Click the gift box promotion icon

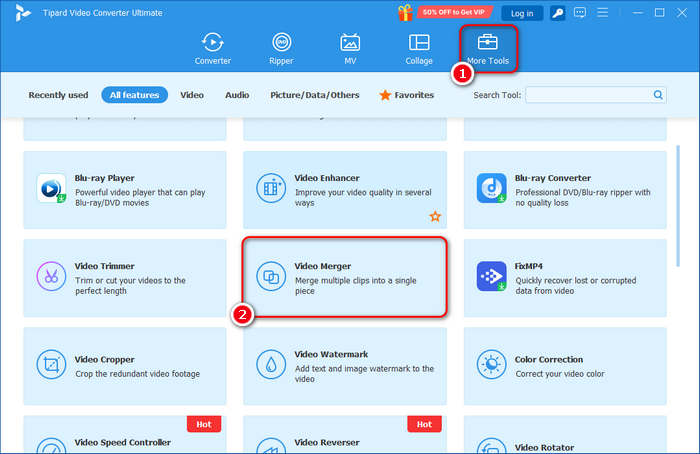405,12
